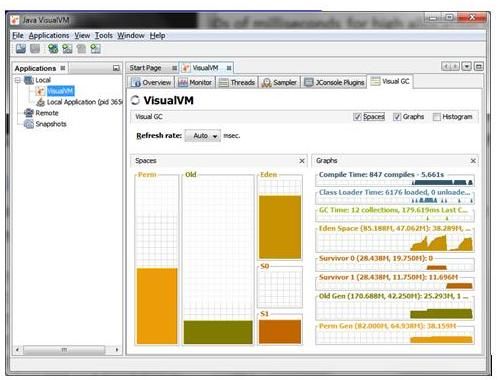This screenshot has width=500, height=380.
Task: Click the last green toolbar snapshot icon
Action: pos(95,49)
